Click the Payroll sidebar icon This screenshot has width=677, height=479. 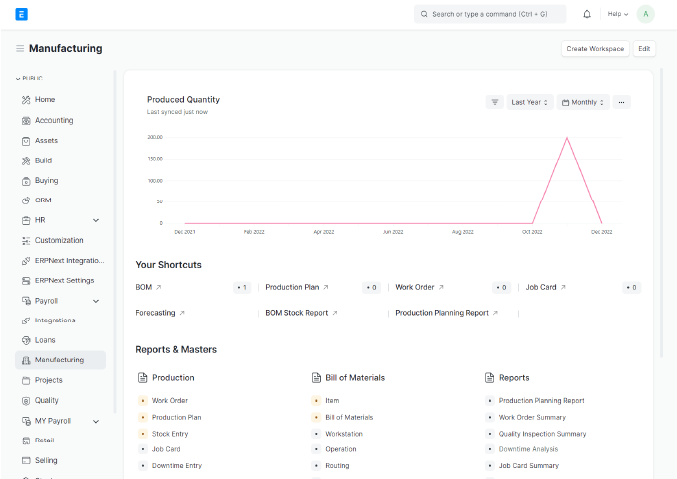point(26,301)
